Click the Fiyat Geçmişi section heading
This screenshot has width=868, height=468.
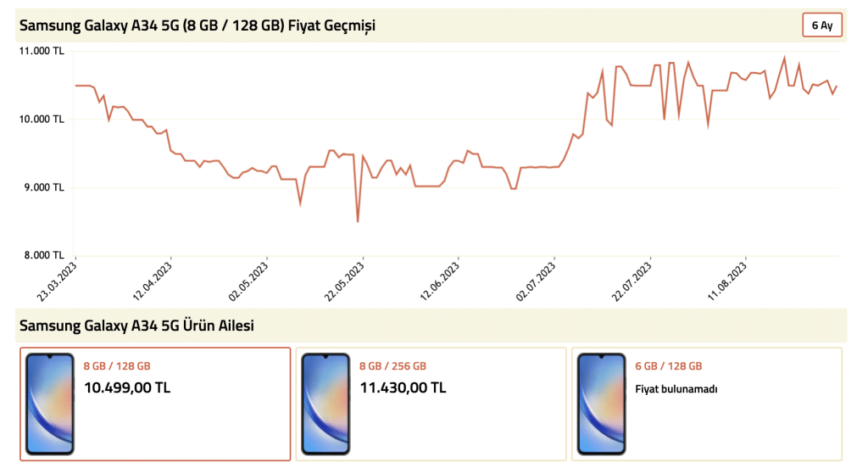coord(198,25)
